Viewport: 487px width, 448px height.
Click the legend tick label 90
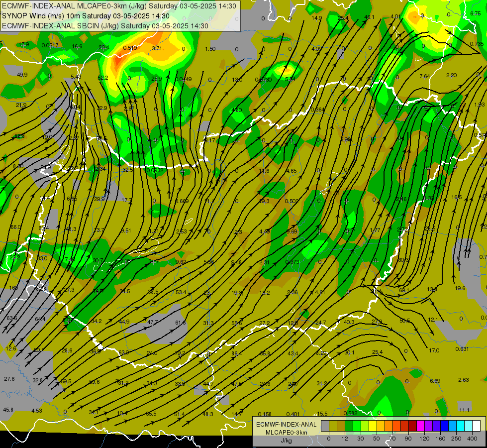[408, 439]
